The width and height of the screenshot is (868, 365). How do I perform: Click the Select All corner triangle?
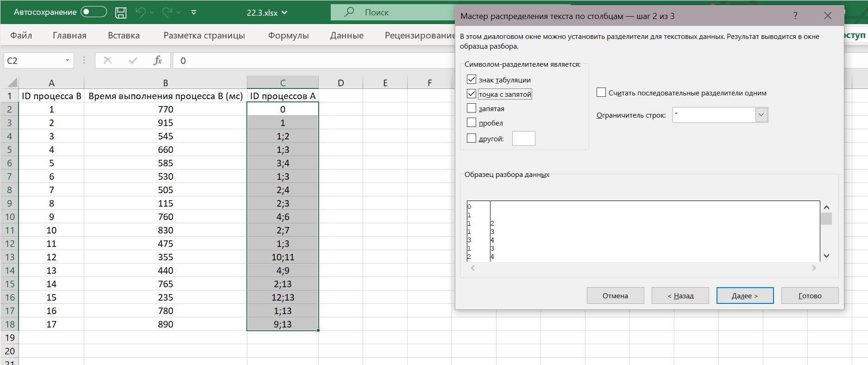[x=12, y=83]
